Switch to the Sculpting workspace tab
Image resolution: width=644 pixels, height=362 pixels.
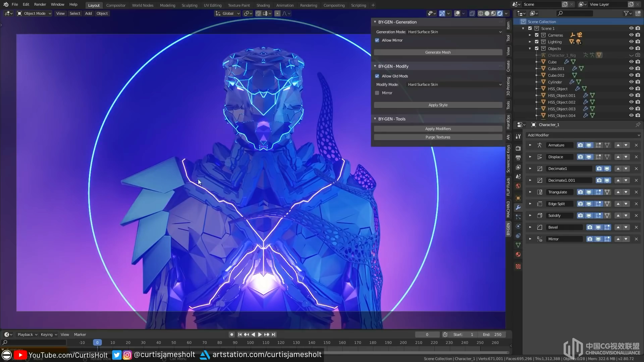(x=190, y=5)
